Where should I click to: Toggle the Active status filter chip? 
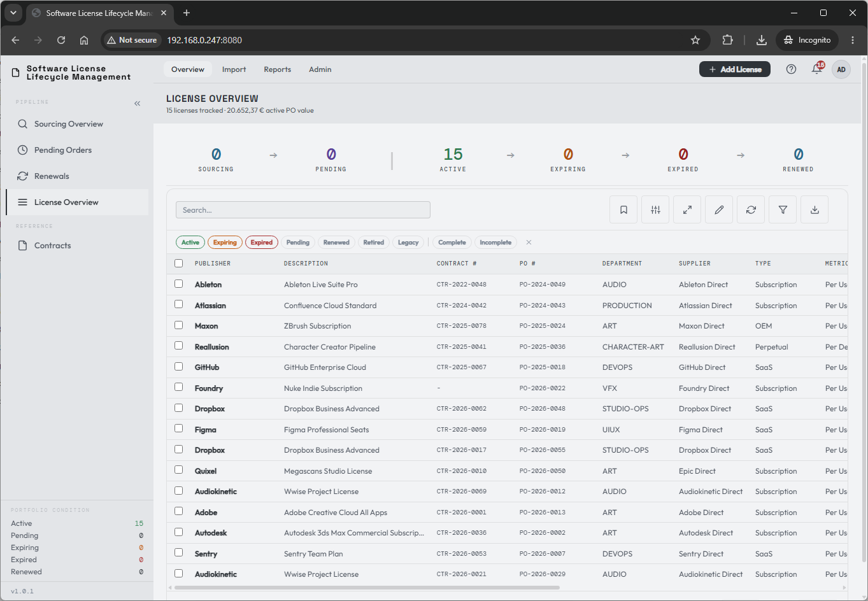[x=190, y=243]
